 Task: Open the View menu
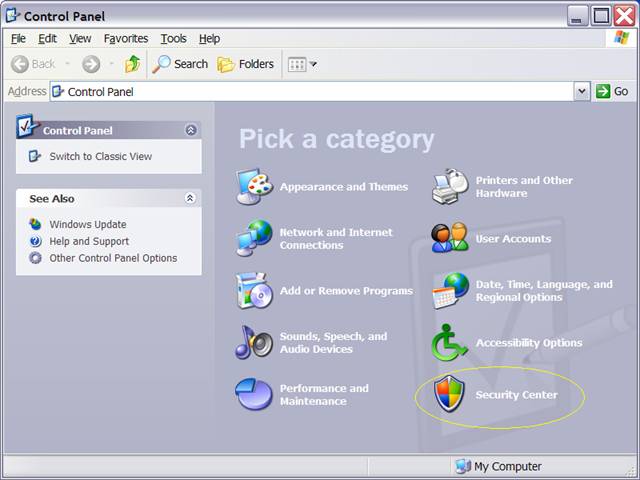click(80, 38)
